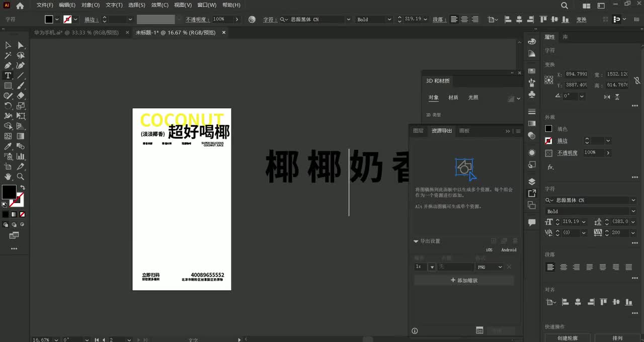This screenshot has height=342, width=644.
Task: Open the 窗口(W) menu
Action: coord(207,5)
